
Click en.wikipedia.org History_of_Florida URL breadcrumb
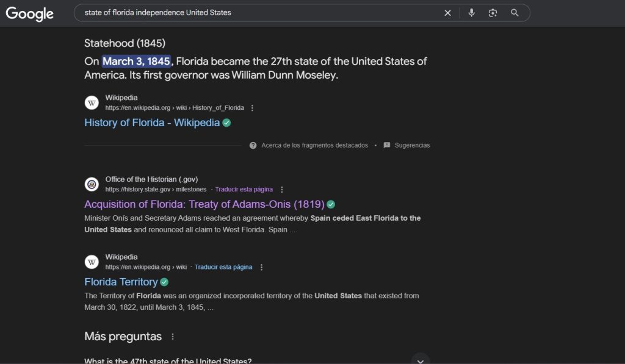pos(175,108)
